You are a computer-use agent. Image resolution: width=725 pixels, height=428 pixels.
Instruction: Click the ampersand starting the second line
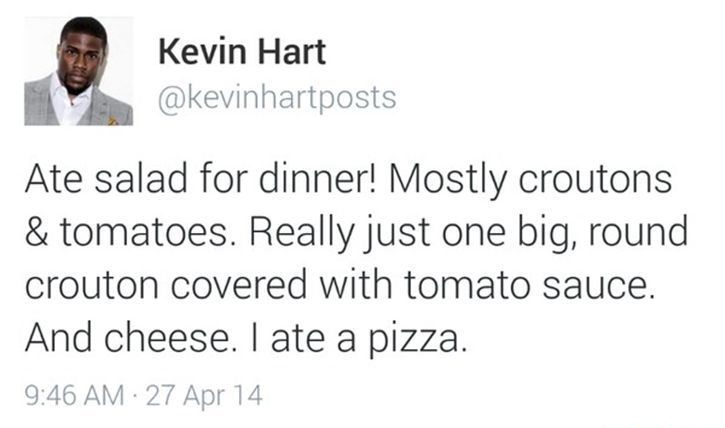(x=36, y=237)
